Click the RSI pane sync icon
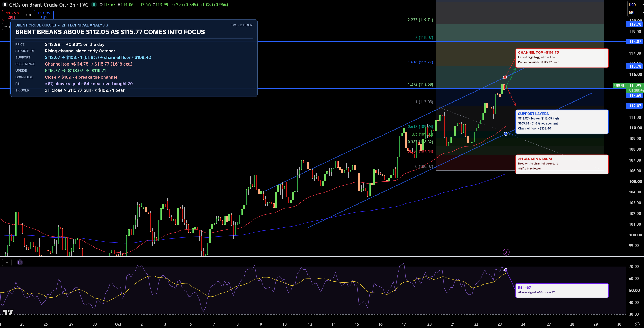This screenshot has width=644, height=328. pos(20,262)
